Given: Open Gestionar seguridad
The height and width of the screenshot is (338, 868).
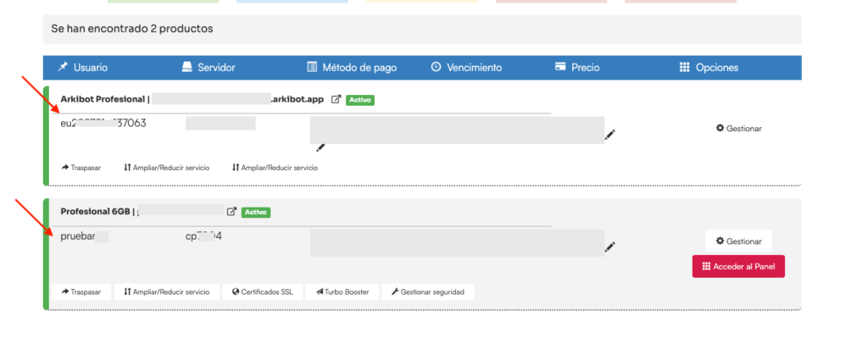Looking at the screenshot, I should pyautogui.click(x=428, y=292).
